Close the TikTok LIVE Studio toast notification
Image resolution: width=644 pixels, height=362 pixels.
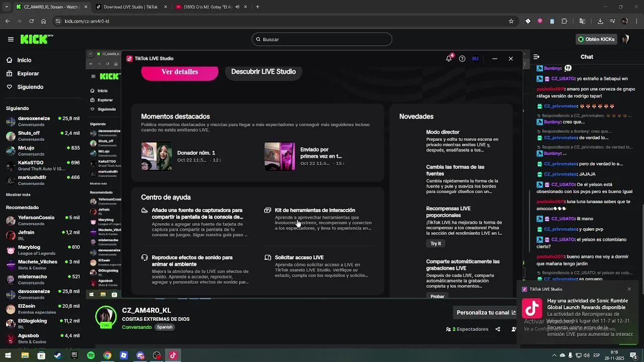[629, 289]
